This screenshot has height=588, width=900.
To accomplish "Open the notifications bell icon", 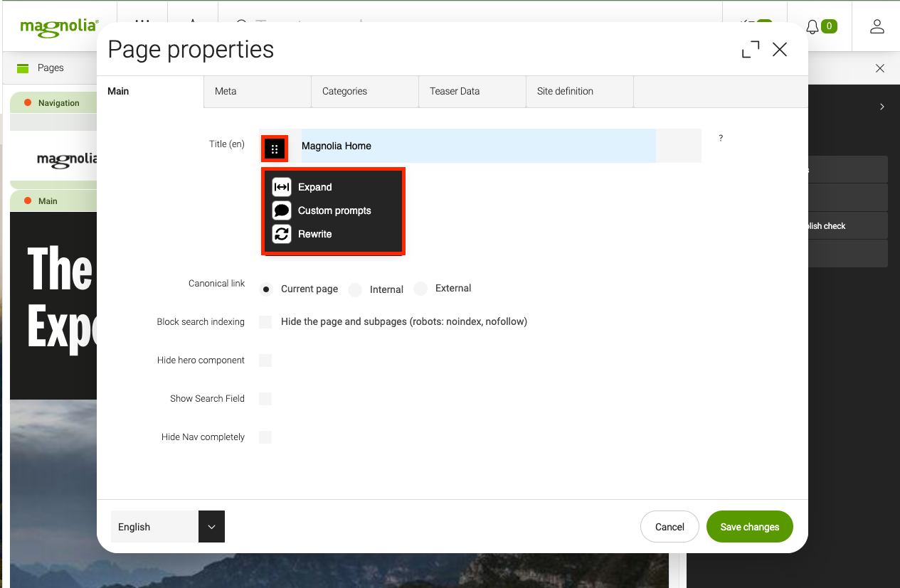I will 812,26.
